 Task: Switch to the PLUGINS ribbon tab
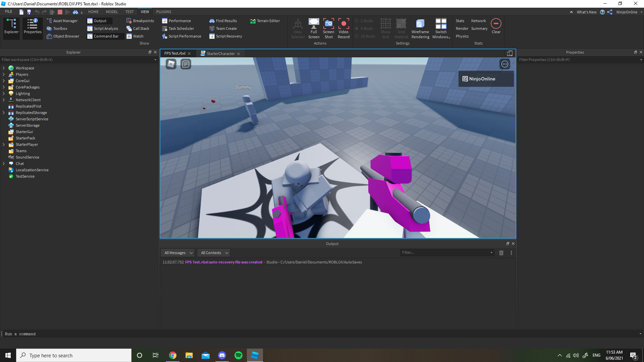coord(164,12)
